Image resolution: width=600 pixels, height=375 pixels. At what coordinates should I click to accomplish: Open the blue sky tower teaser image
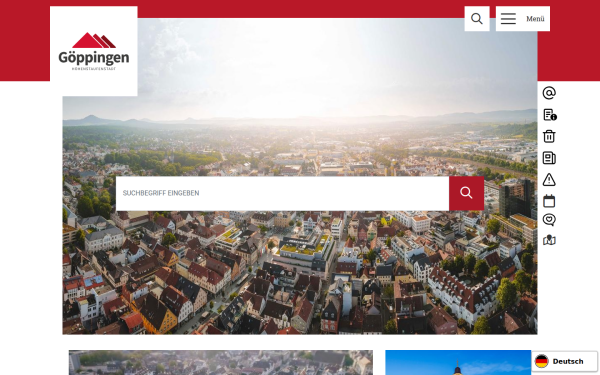point(458,362)
